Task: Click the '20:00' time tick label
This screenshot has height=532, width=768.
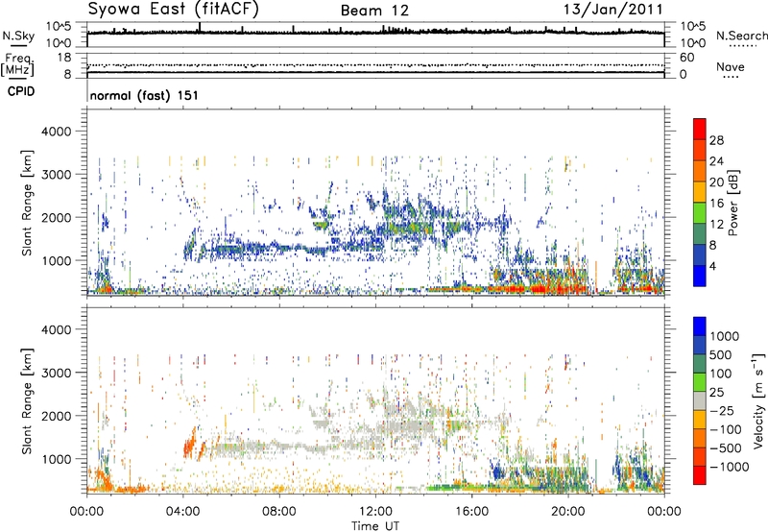Action: click(567, 512)
